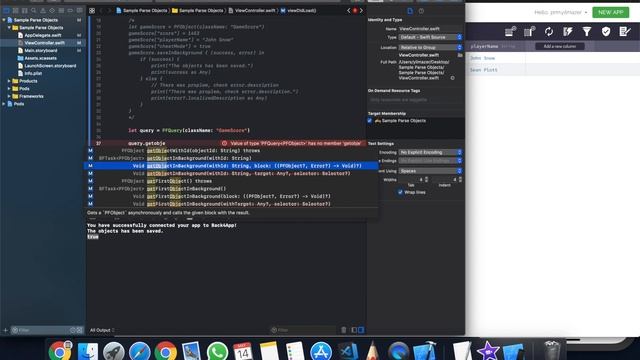Toggle the Wrap lines checkbox
Viewport: 640px width, 360px height.
[400, 192]
